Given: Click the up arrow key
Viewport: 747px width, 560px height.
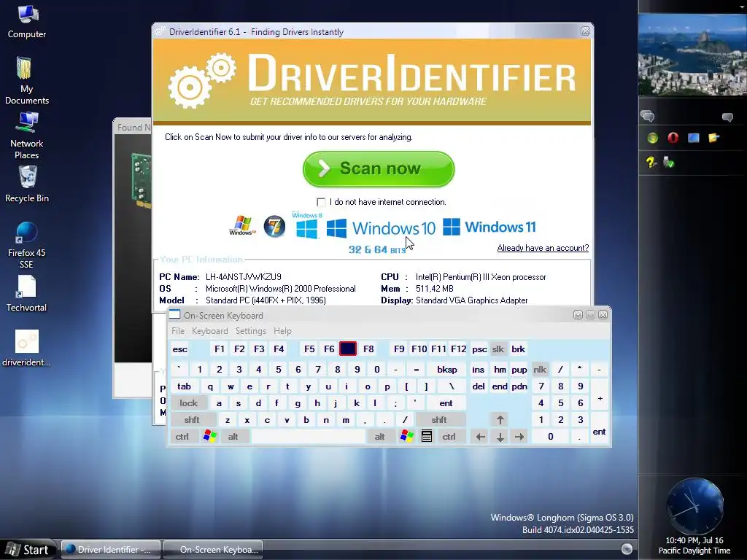Looking at the screenshot, I should coord(500,420).
